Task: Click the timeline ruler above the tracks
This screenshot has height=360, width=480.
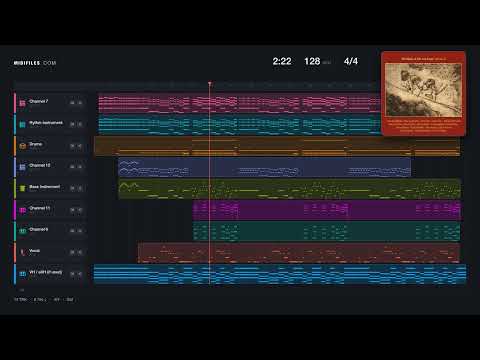Action: (197, 85)
